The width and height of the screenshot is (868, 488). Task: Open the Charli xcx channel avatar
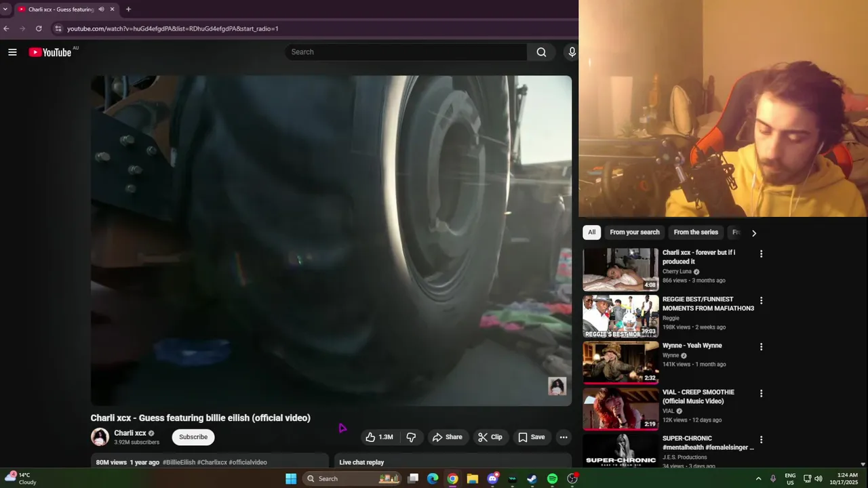click(100, 437)
